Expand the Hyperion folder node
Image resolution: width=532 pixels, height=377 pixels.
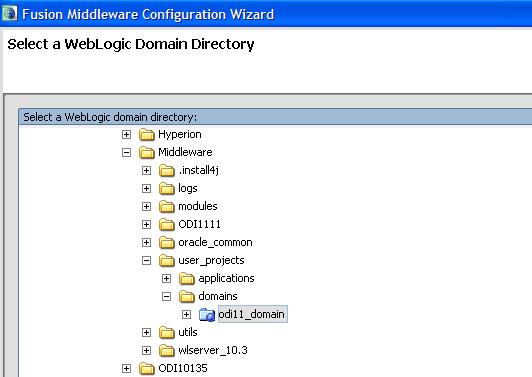click(x=126, y=134)
